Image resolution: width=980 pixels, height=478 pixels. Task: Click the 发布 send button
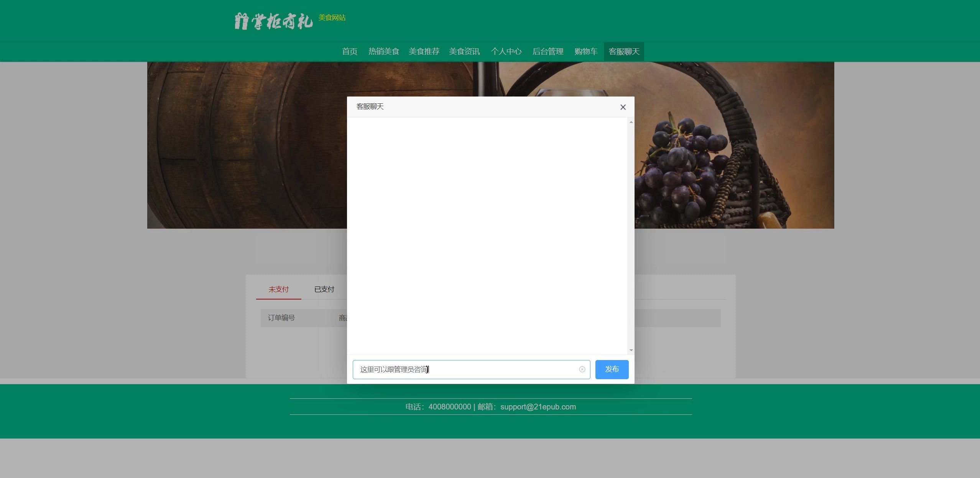coord(612,369)
